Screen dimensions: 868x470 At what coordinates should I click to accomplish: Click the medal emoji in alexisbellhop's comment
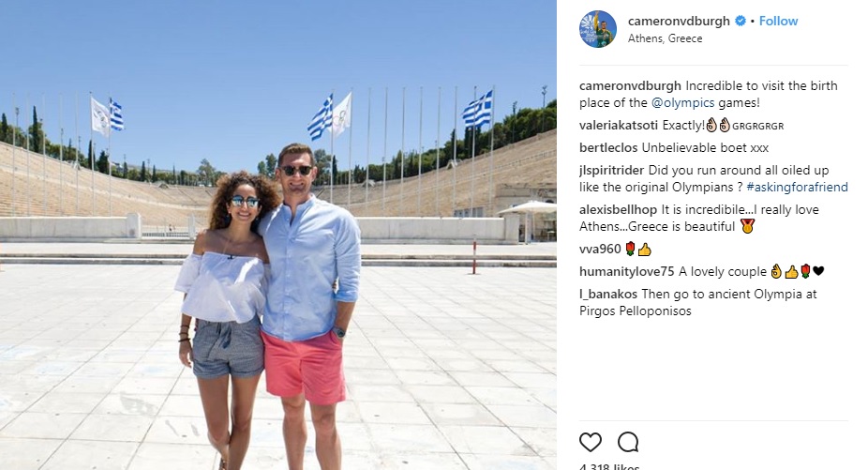[x=747, y=226]
